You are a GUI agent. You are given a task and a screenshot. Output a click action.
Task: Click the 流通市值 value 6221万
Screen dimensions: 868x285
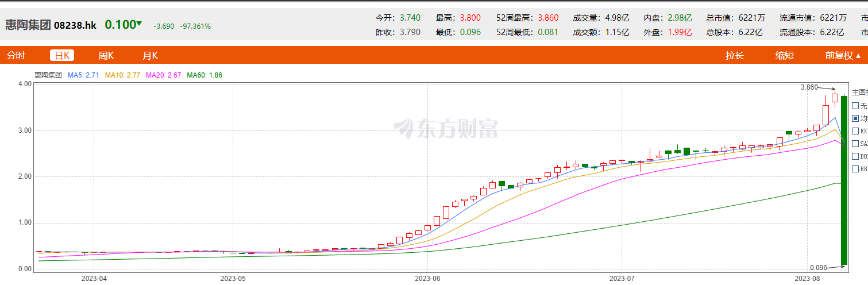(x=833, y=18)
